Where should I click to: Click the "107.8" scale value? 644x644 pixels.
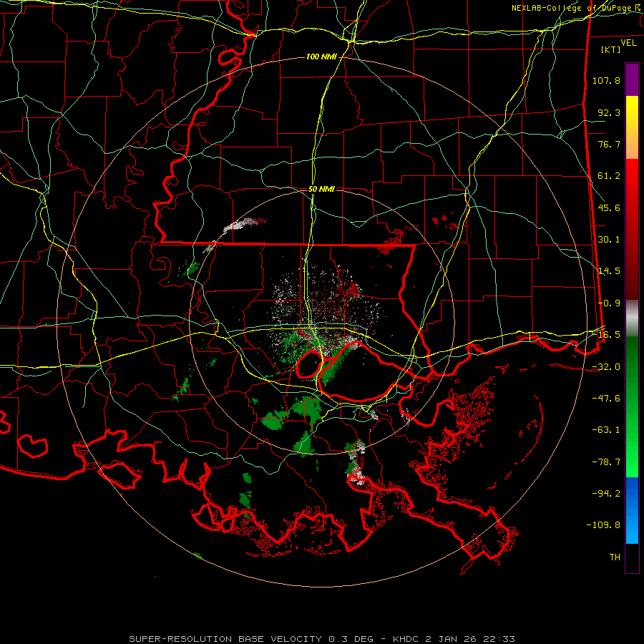click(x=606, y=80)
